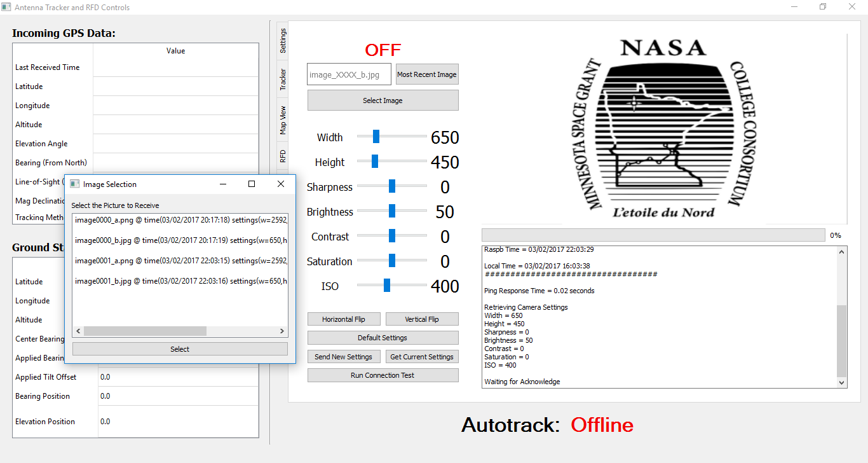Open the Tracker tab
The height and width of the screenshot is (463, 868).
coord(283,79)
